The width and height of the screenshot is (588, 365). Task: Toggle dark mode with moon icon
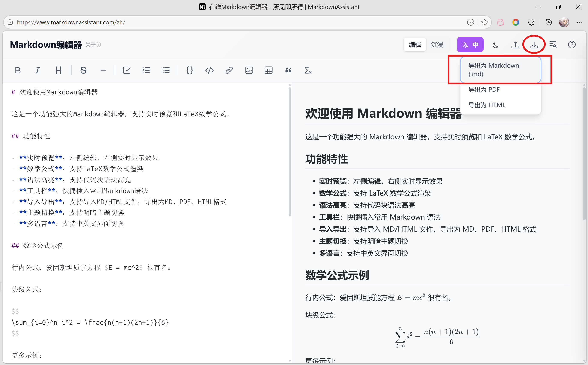[x=495, y=45]
